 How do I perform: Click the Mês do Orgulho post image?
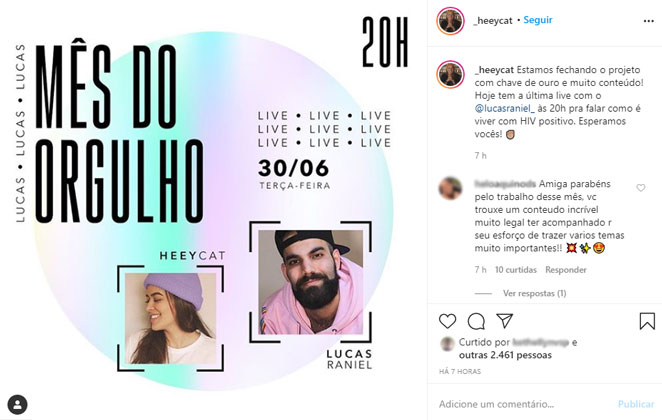click(x=213, y=210)
